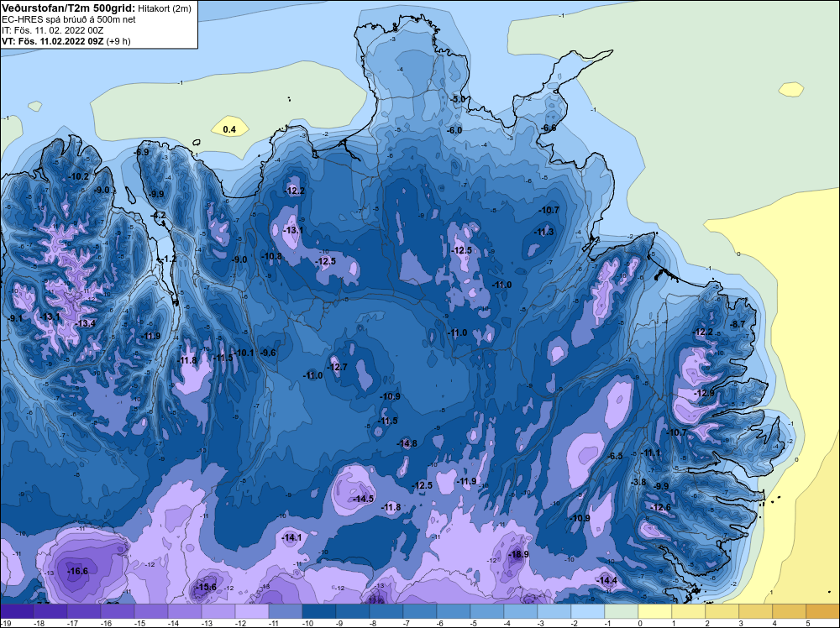Click the -3.8 temperature value
Viewport: 840px width, 628px height.
point(638,482)
